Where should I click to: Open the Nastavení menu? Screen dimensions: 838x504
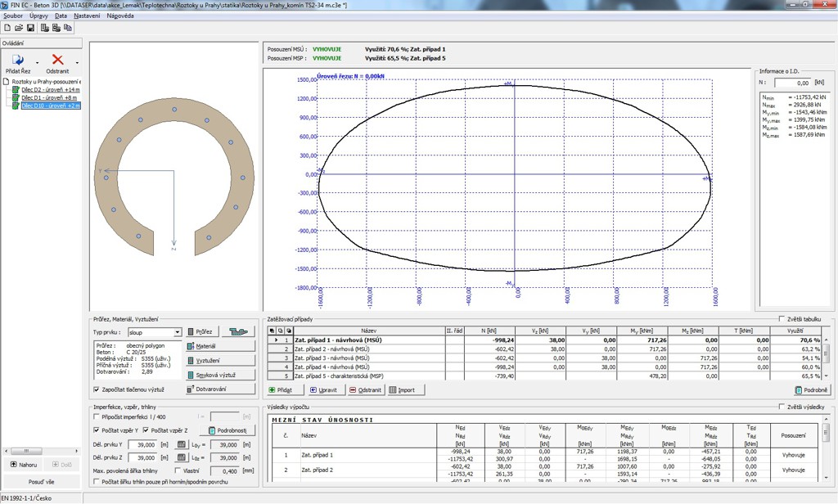(88, 16)
